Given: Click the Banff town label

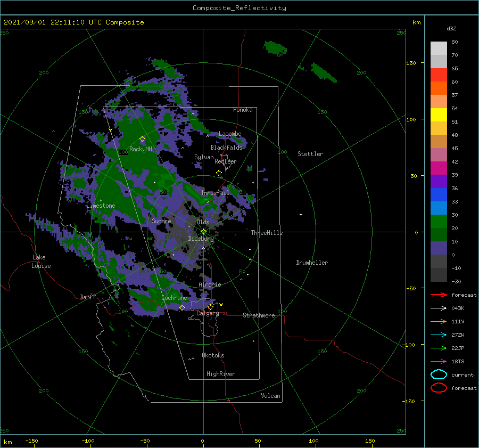Looking at the screenshot, I should tap(88, 297).
